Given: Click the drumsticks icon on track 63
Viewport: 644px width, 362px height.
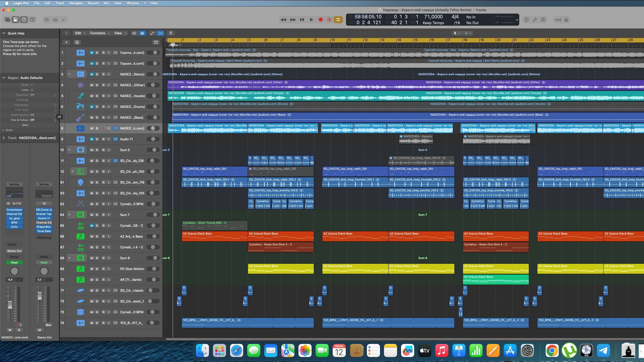Looking at the screenshot, I should [x=80, y=204].
